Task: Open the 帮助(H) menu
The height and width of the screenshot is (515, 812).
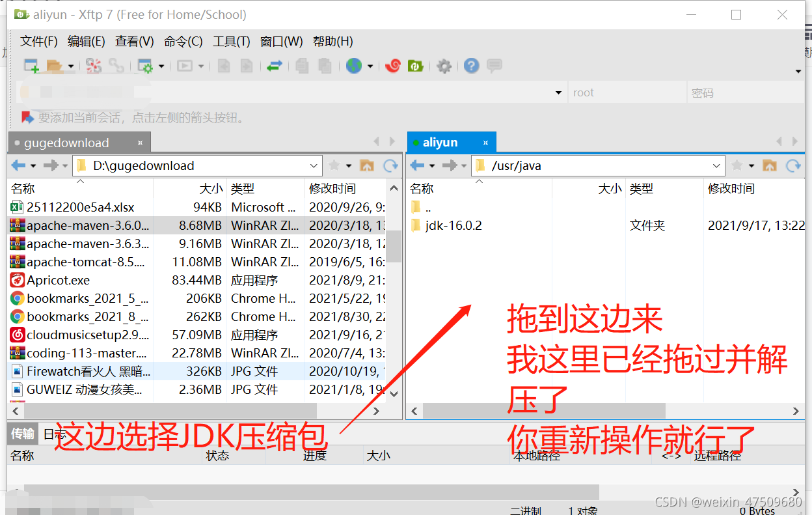Action: tap(333, 42)
